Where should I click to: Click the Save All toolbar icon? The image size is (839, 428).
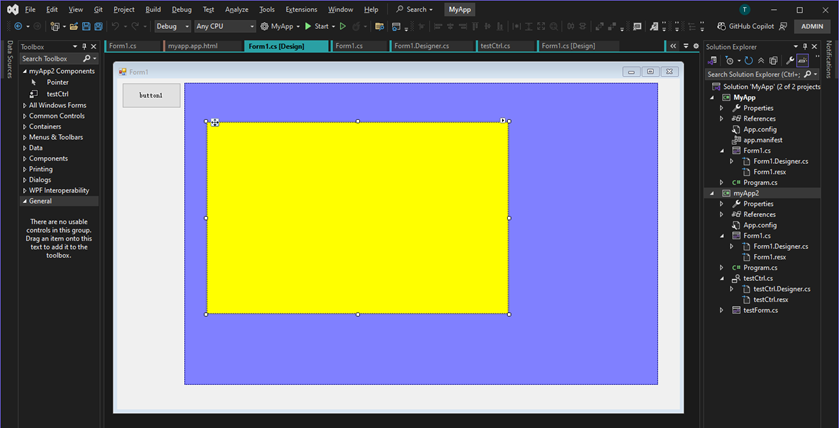click(98, 26)
